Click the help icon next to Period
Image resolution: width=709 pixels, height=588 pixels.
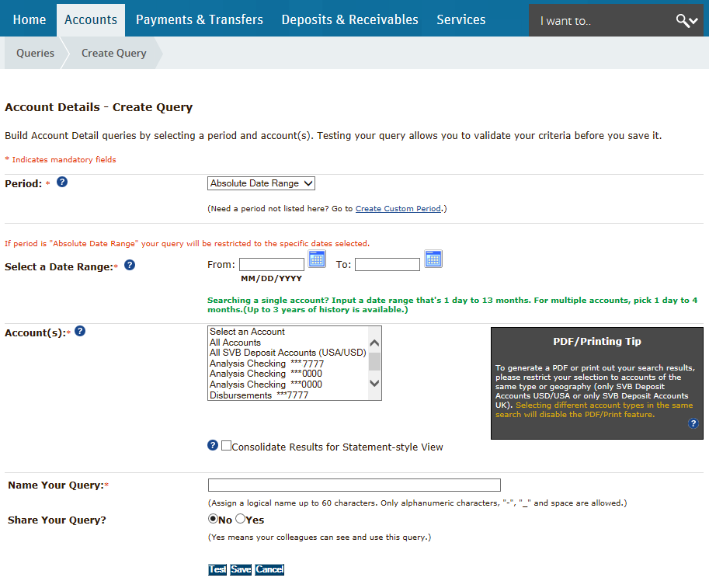click(x=62, y=183)
